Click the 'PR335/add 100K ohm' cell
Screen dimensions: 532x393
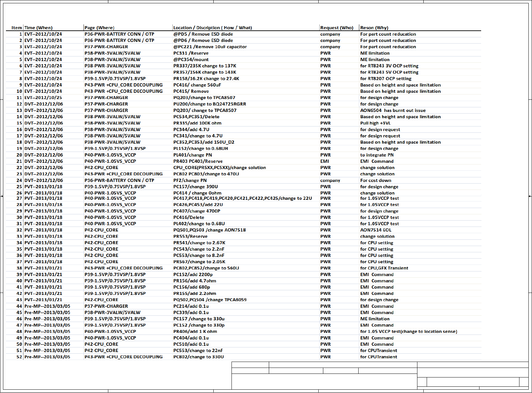pos(197,123)
